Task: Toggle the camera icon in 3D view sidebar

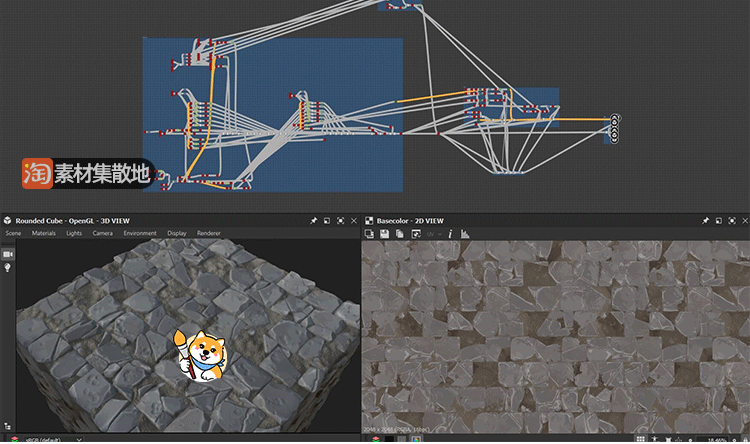Action: (x=8, y=255)
